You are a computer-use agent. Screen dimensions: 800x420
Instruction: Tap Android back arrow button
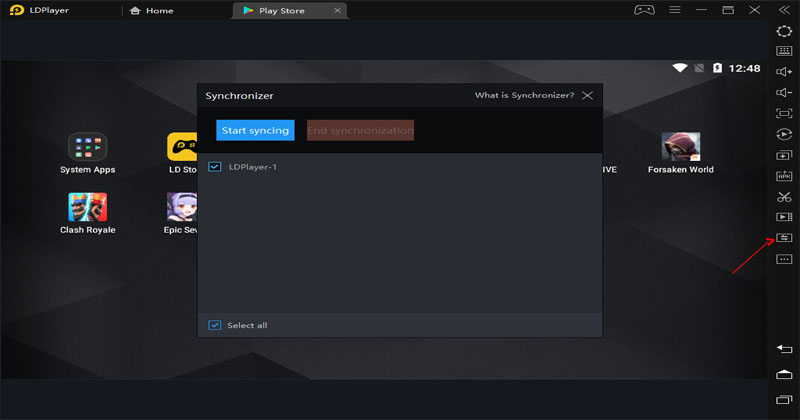pyautogui.click(x=784, y=349)
